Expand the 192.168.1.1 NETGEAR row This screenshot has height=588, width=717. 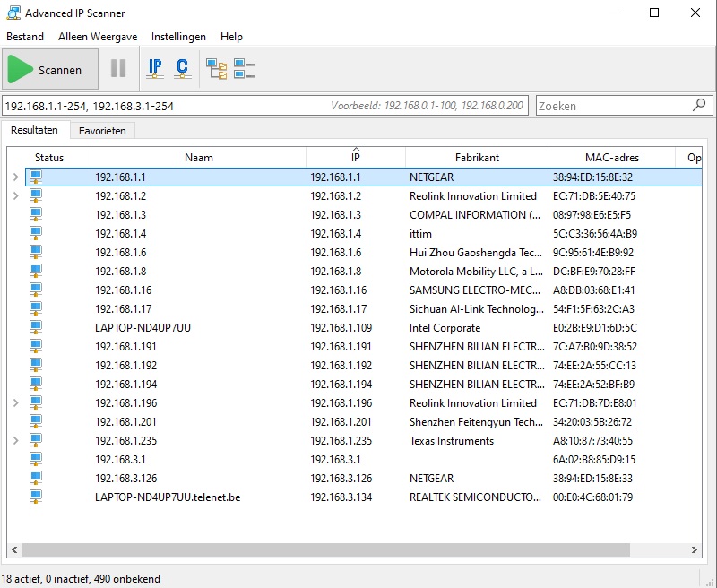coord(15,177)
